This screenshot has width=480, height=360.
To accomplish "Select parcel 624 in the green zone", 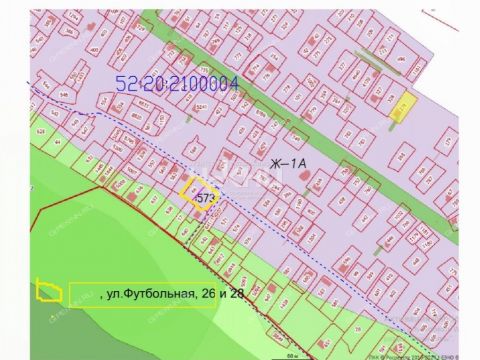I will (x=40, y=132).
